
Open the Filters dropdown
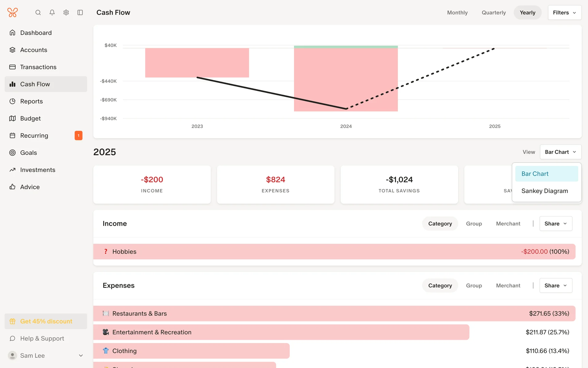(564, 13)
